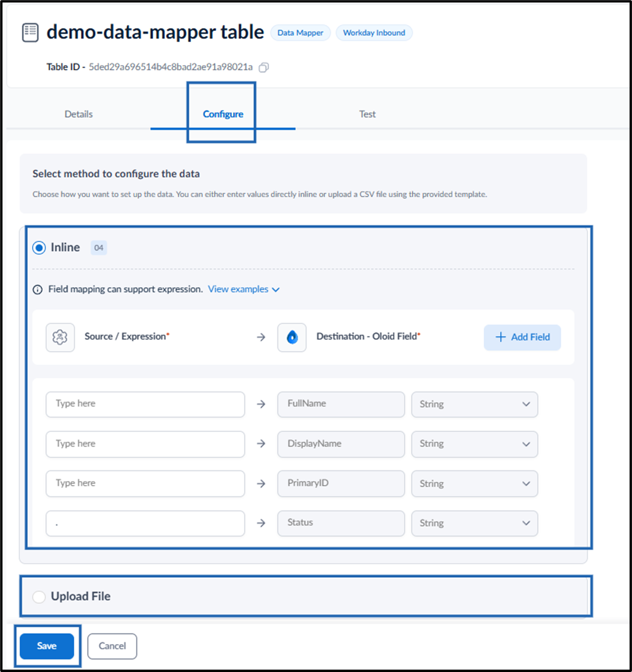The image size is (632, 672).
Task: Click the FullName destination field
Action: 341,404
